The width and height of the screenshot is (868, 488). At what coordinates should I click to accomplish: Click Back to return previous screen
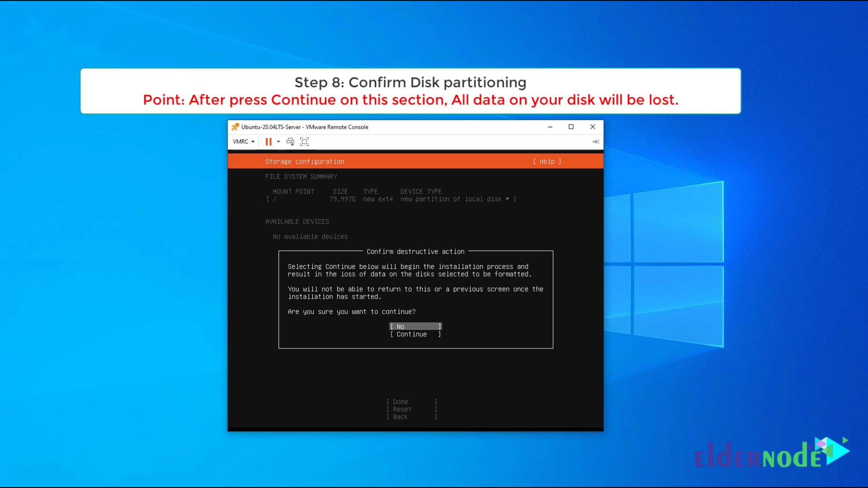tap(411, 417)
